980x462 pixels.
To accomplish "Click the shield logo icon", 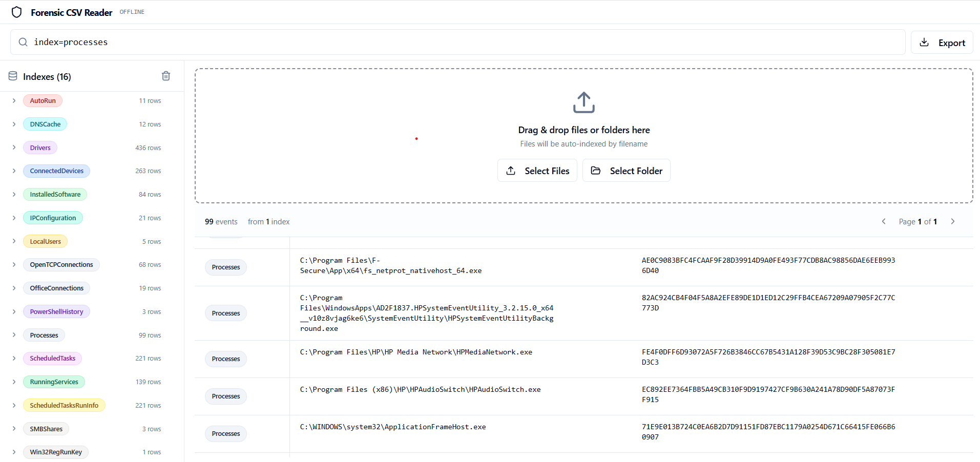I will pyautogui.click(x=16, y=12).
